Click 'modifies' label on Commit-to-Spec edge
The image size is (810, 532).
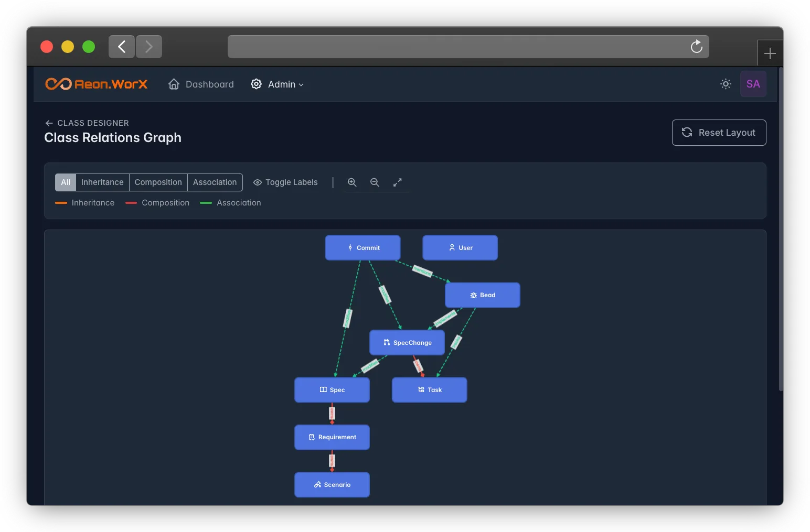pos(347,318)
